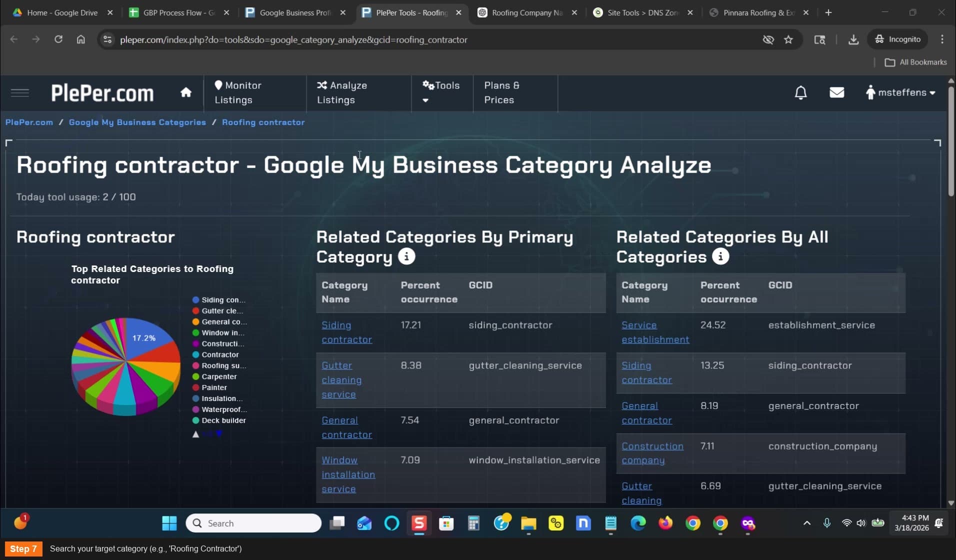Toggle Window in... legend entry
The image size is (956, 560).
pos(218,333)
